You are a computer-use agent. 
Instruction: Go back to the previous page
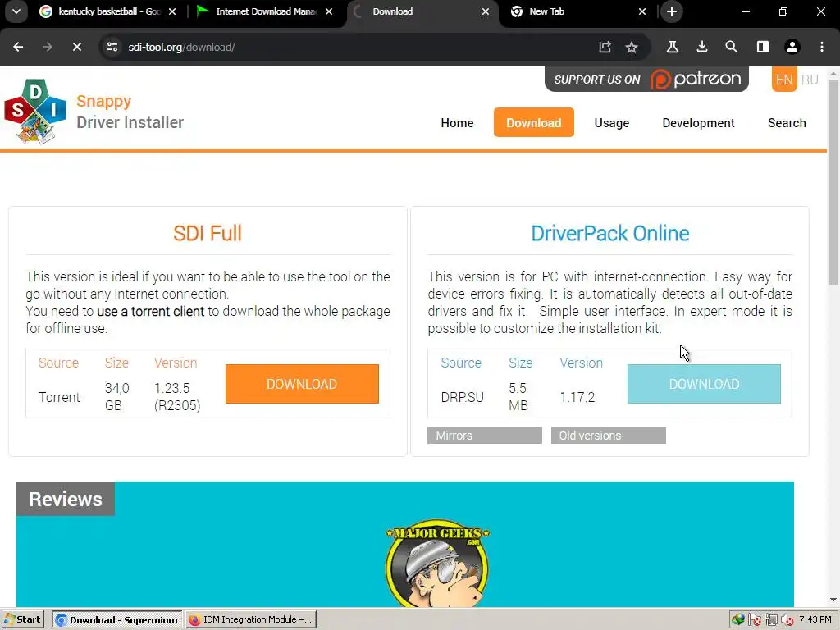pyautogui.click(x=18, y=47)
